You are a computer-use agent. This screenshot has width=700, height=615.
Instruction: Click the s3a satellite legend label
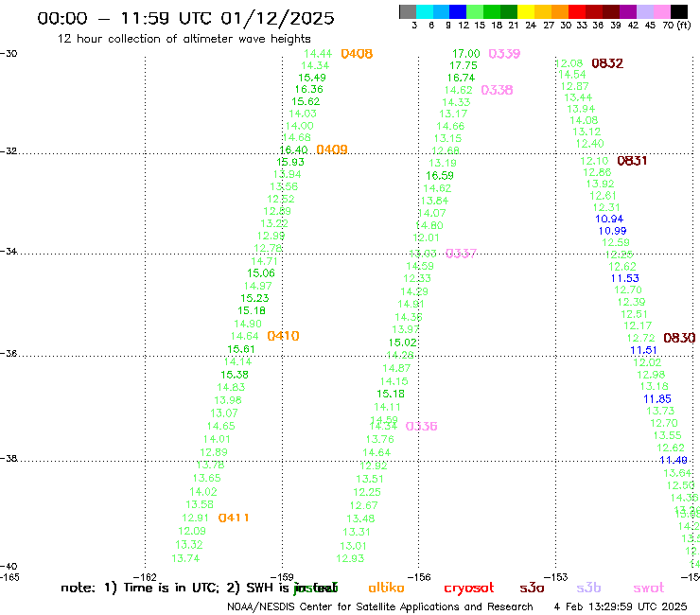point(532,589)
